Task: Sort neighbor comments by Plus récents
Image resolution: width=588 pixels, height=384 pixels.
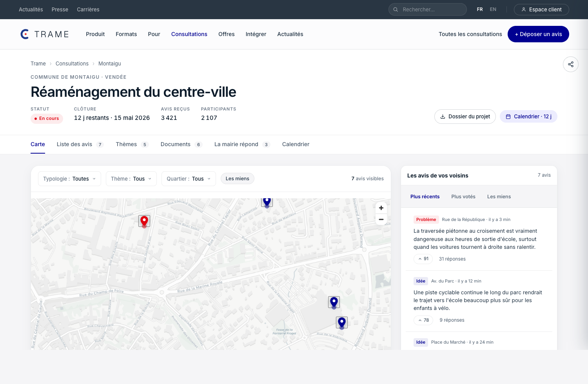Action: pos(425,197)
